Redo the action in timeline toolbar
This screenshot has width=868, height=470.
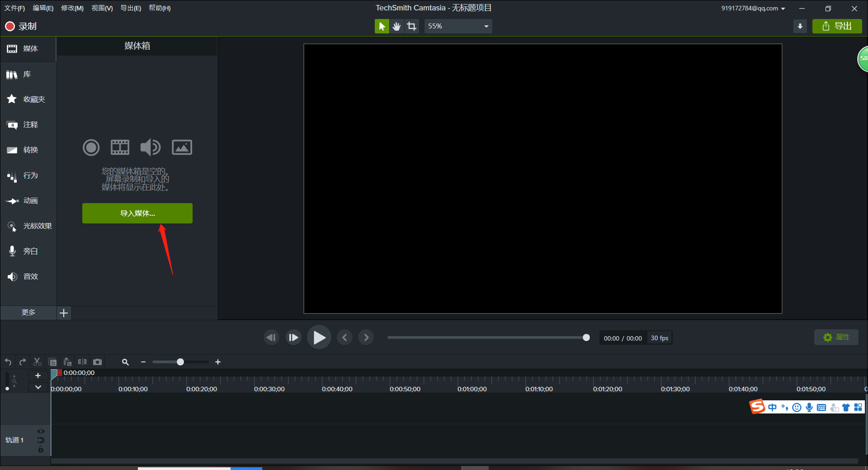[23, 362]
